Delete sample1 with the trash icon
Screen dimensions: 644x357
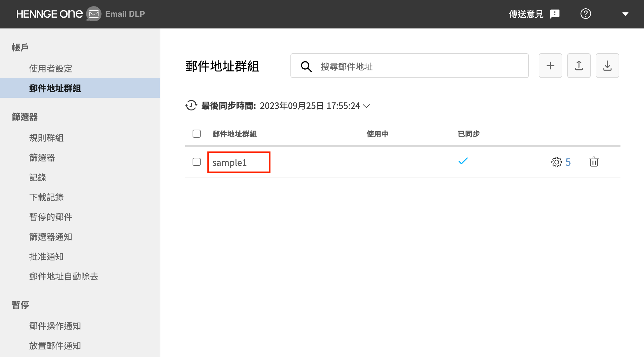tap(594, 162)
